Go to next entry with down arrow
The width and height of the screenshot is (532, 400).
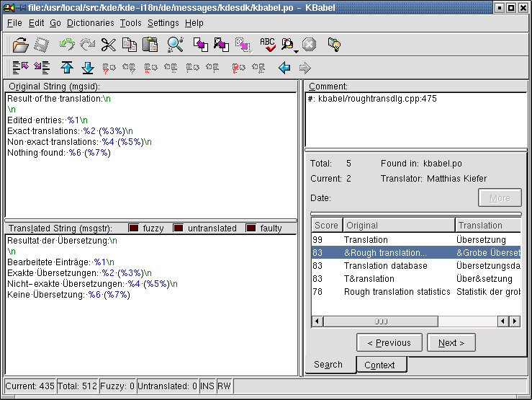(x=88, y=68)
